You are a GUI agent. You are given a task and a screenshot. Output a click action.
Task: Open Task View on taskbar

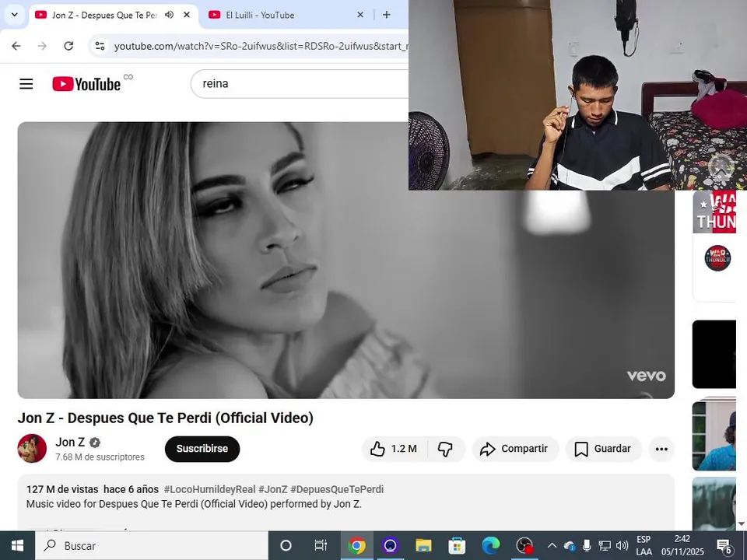pyautogui.click(x=321, y=546)
